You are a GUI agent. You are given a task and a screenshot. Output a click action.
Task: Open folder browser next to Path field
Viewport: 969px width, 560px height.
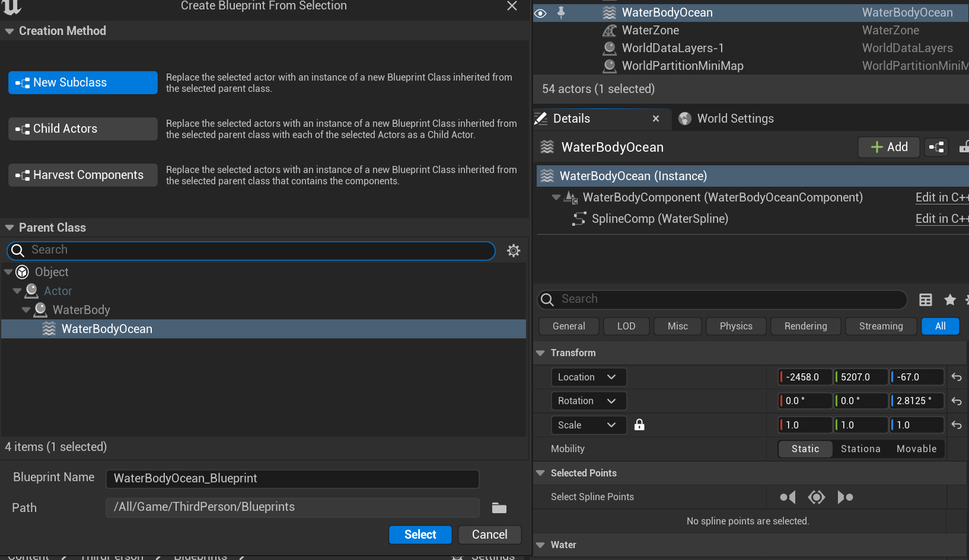point(499,508)
